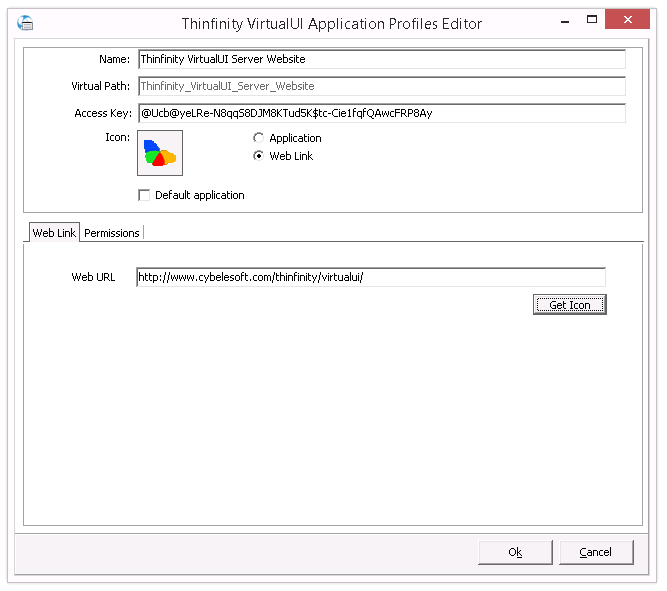
Task: Focus the Access Key field
Action: (382, 113)
